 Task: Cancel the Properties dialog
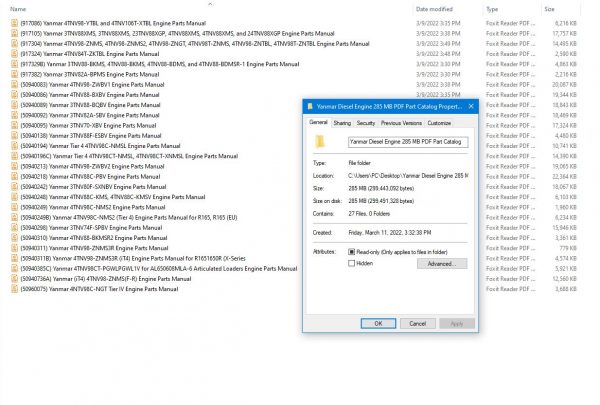pyautogui.click(x=417, y=323)
